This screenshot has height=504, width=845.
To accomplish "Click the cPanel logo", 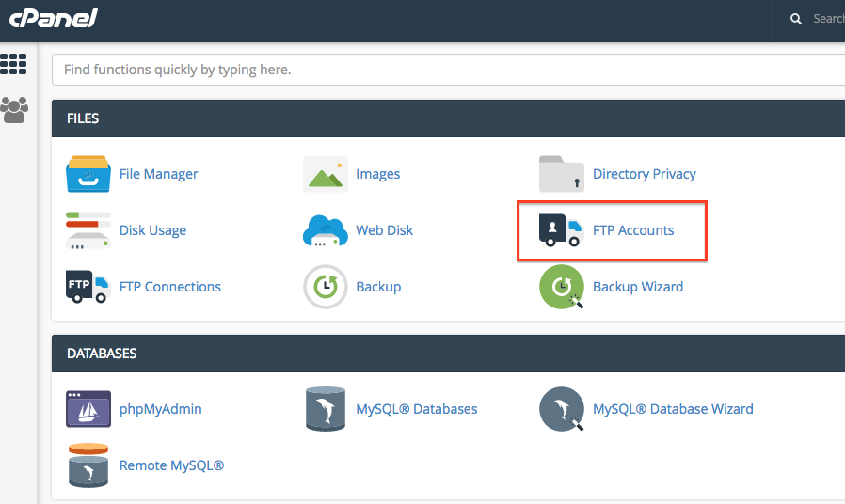I will (x=56, y=19).
